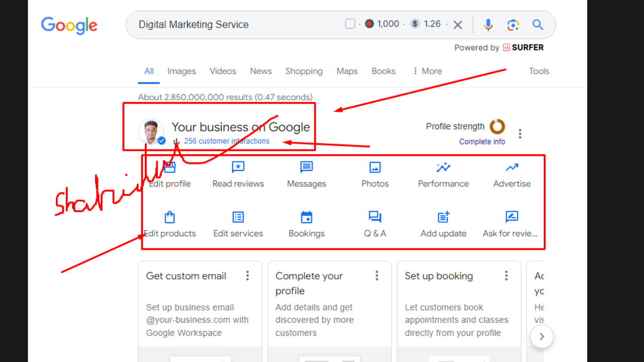Switch to the Images tab
The height and width of the screenshot is (362, 644).
[181, 71]
